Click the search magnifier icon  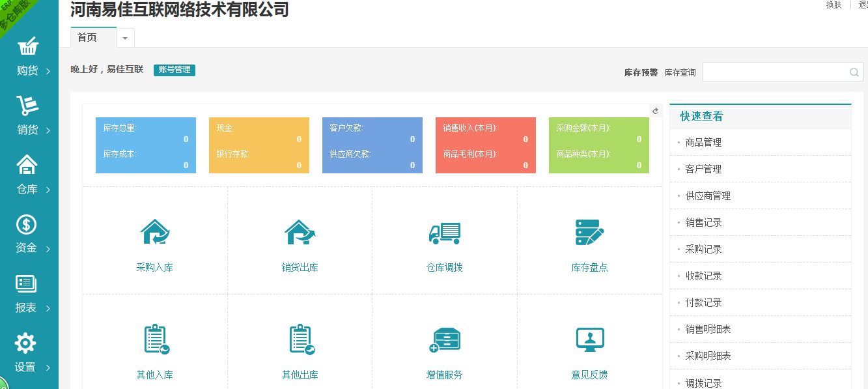[x=854, y=72]
